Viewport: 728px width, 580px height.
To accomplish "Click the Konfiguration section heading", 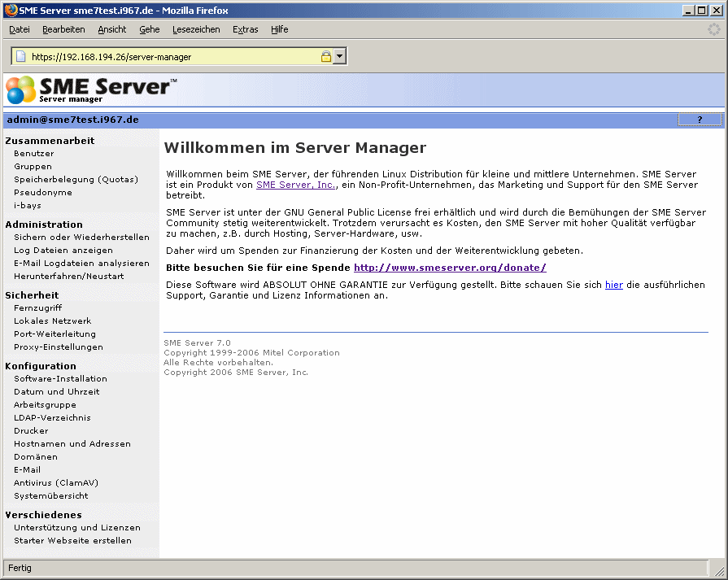I will [x=41, y=366].
